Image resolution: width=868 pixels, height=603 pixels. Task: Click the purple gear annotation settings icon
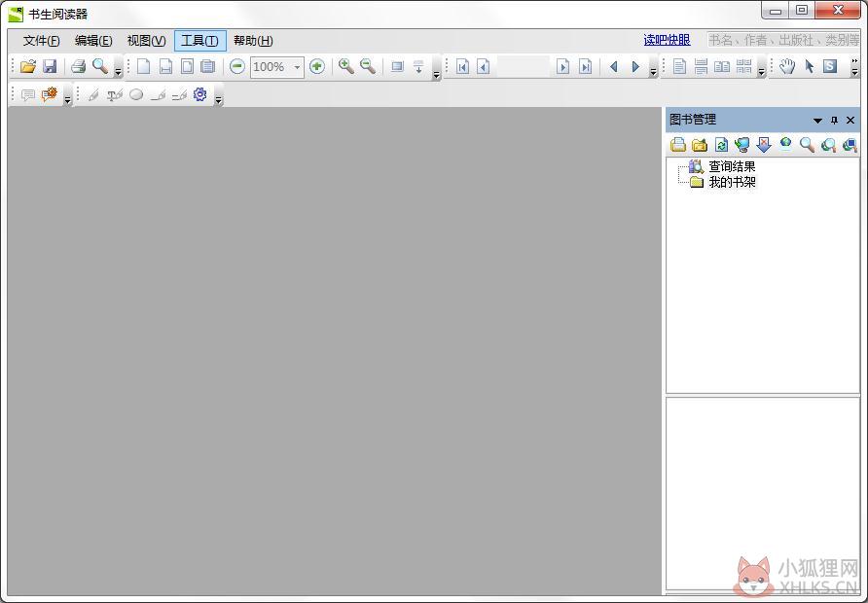coord(199,94)
